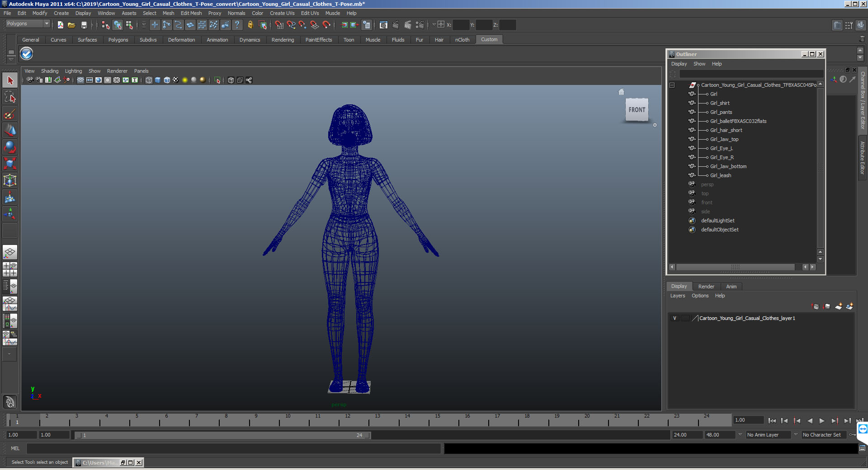Click the viewport home icon above ViewCube
868x470 pixels.
[x=622, y=92]
